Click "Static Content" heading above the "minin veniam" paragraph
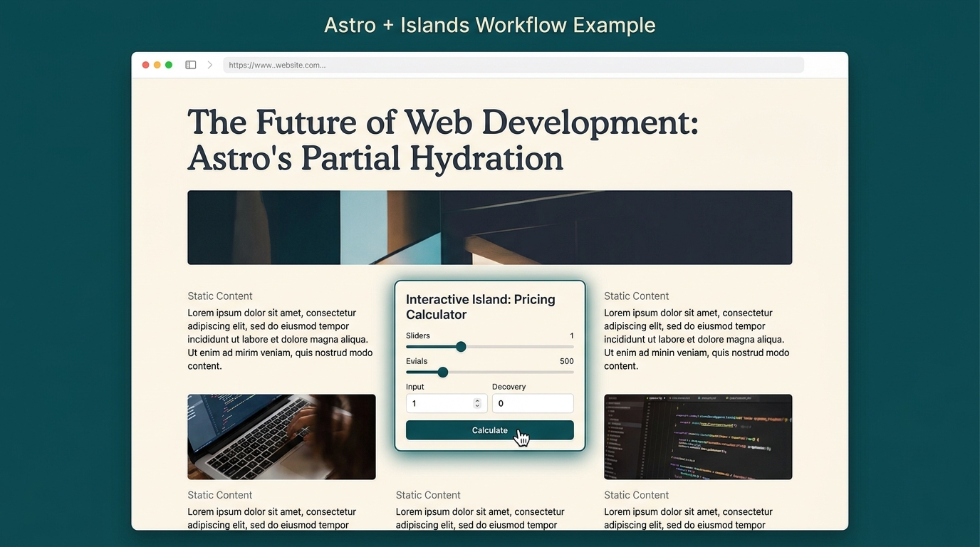Viewport: 980px width, 547px height. pos(637,296)
